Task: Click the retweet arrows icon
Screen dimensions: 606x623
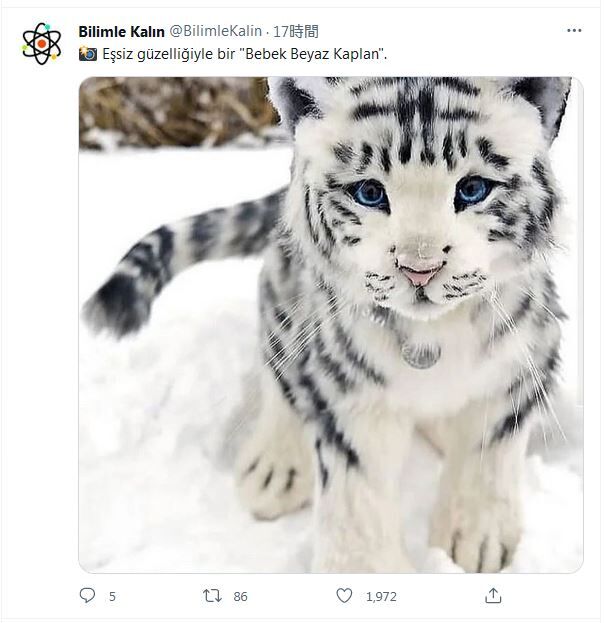Action: coord(212,595)
